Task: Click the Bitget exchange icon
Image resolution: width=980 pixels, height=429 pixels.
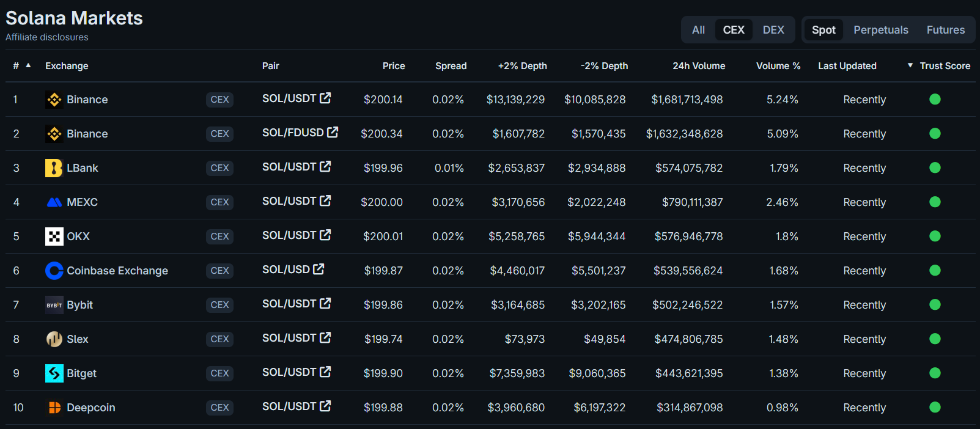Action: click(x=53, y=373)
